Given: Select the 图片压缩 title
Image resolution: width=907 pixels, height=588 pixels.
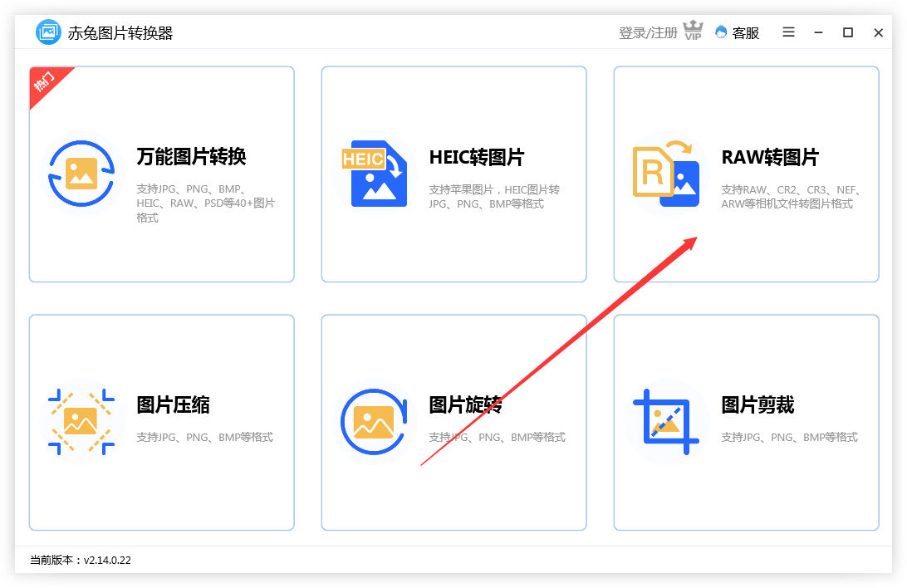Looking at the screenshot, I should point(173,404).
